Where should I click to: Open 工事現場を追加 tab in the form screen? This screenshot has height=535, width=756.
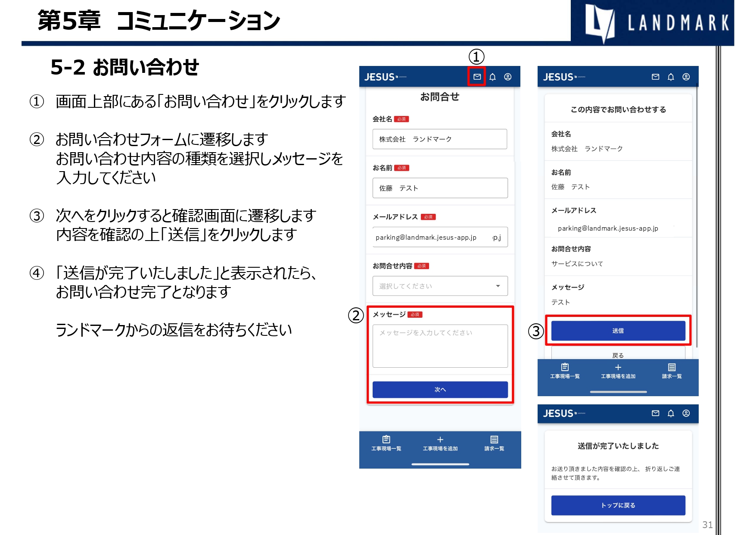click(440, 443)
